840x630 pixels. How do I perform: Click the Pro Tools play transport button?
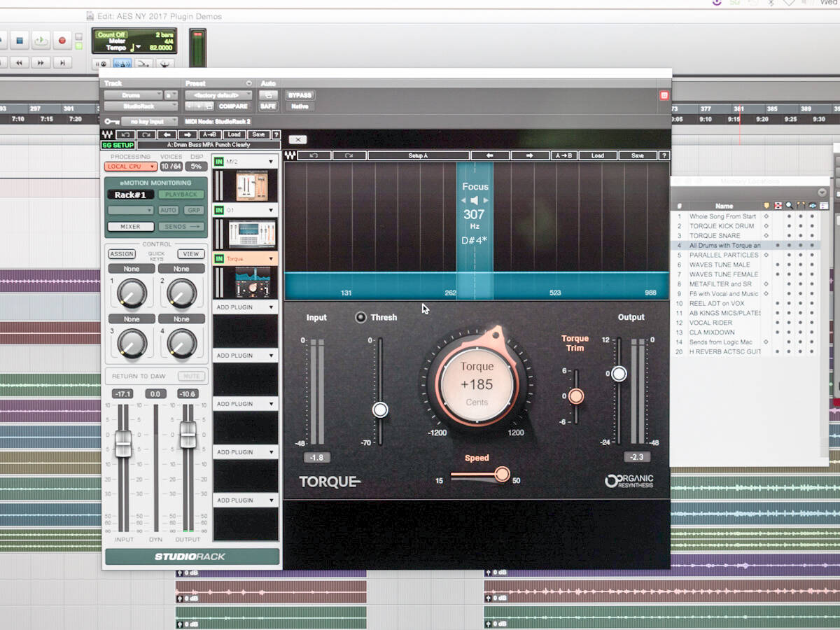41,41
